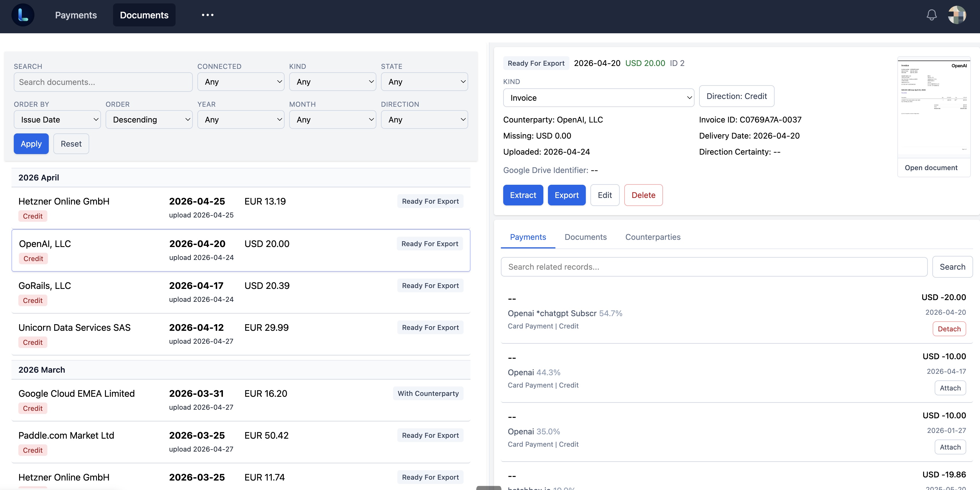Click Open document link

point(931,168)
